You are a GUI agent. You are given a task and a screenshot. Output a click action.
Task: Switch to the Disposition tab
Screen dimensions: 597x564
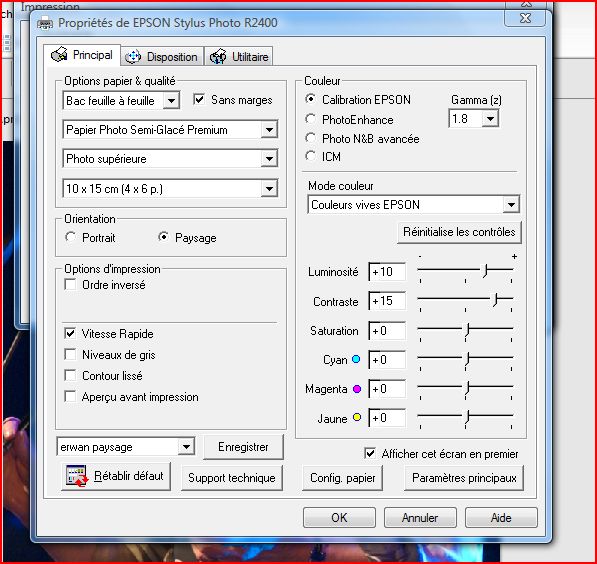tap(163, 57)
